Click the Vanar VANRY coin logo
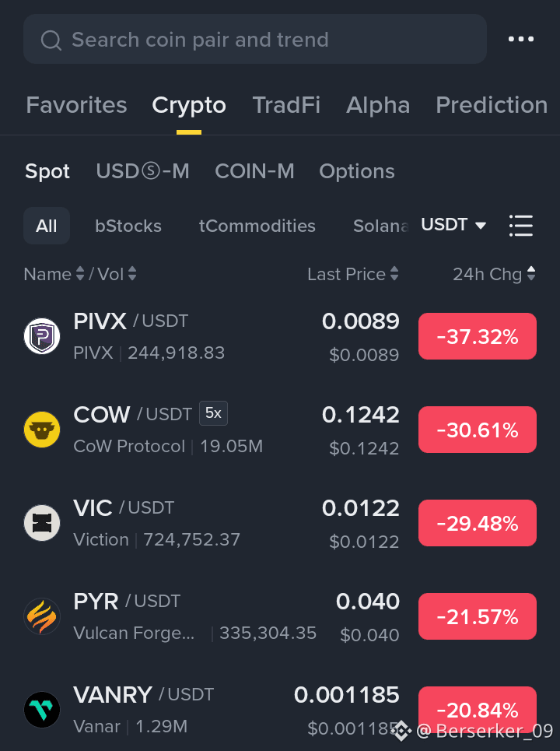Viewport: 560px width, 751px height. tap(42, 710)
